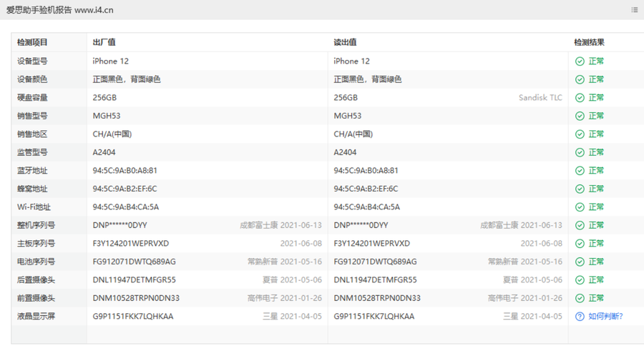This screenshot has width=644, height=346.
Task: Select read cellular address 94:5C:9A:B2:EF:6C
Action: (x=366, y=189)
